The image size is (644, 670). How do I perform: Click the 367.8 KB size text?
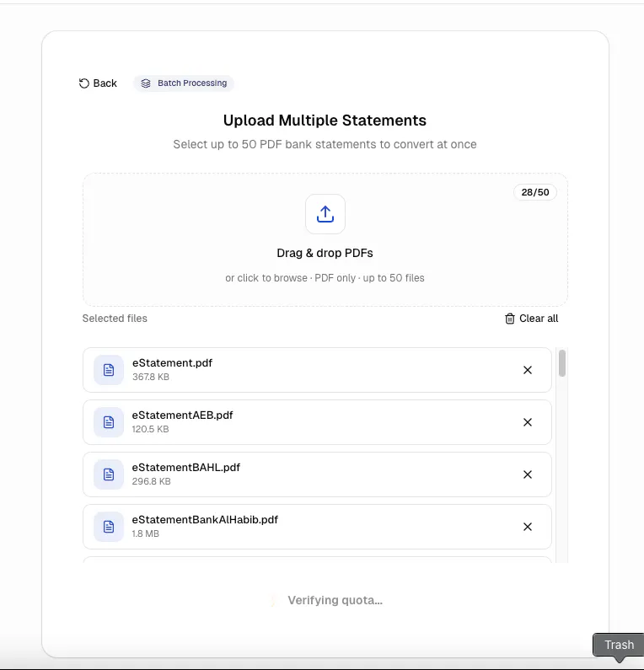click(151, 377)
